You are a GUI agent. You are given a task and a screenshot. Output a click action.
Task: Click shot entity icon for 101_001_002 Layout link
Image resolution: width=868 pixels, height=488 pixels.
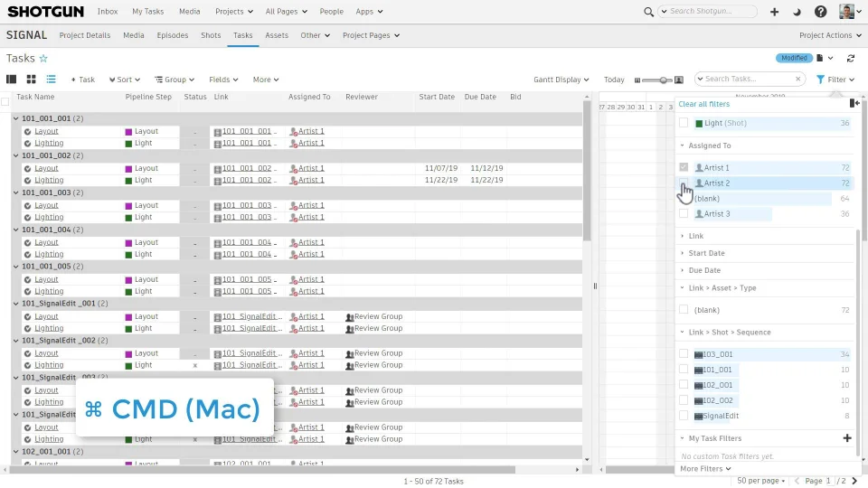(x=218, y=169)
